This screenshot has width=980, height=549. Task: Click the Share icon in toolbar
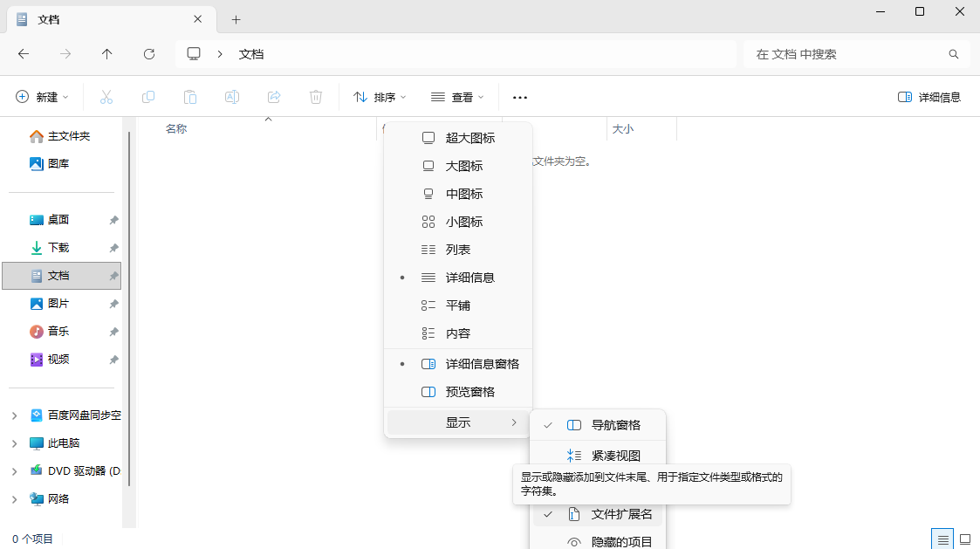coord(274,97)
